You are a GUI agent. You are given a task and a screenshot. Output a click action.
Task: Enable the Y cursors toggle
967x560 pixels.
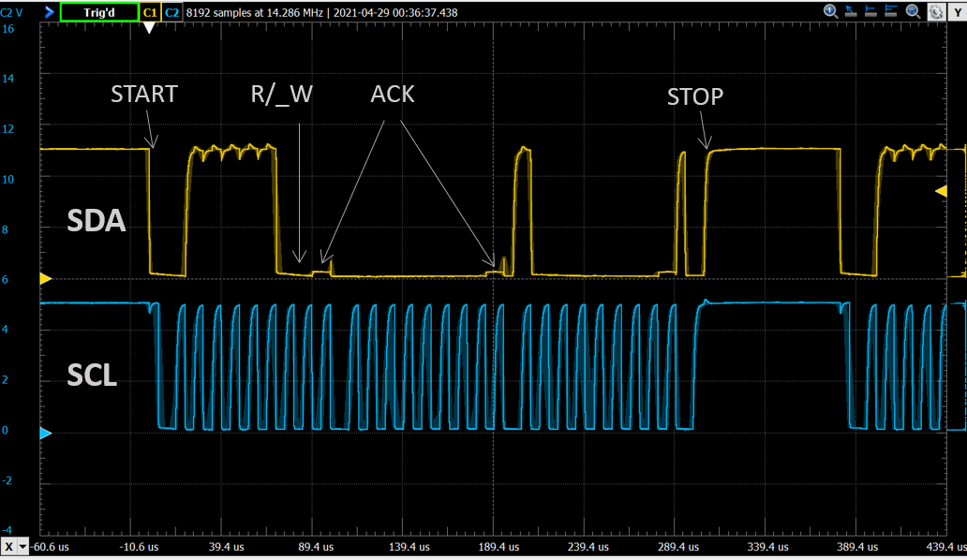[958, 11]
